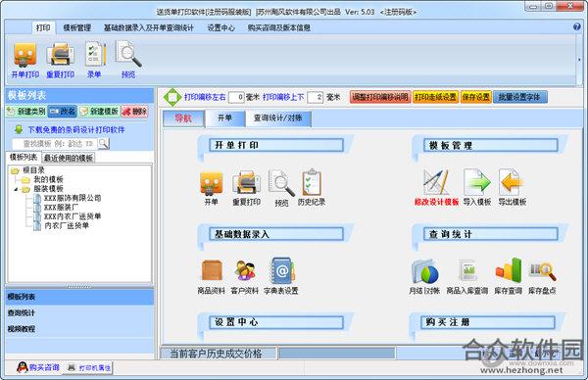The height and width of the screenshot is (380, 588).
Task: Open 预览 icon in 开单打印 section
Action: point(281,188)
